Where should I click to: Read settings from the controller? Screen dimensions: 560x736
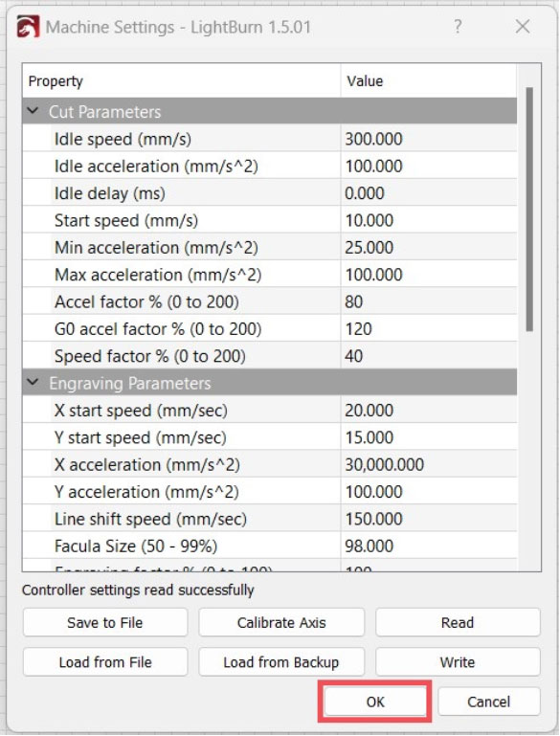458,622
